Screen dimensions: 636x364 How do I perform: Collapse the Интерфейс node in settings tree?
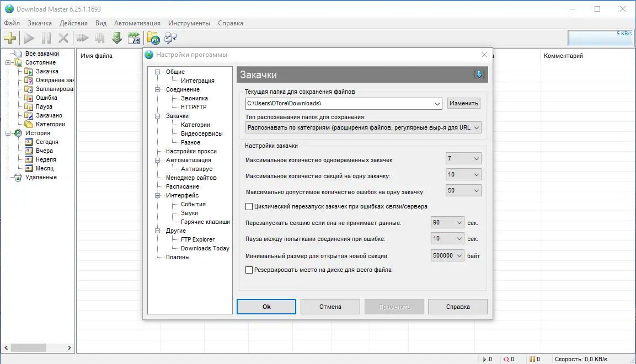(157, 195)
